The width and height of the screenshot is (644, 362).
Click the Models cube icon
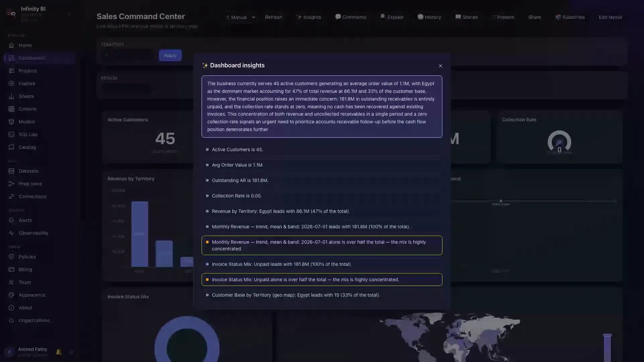11,122
